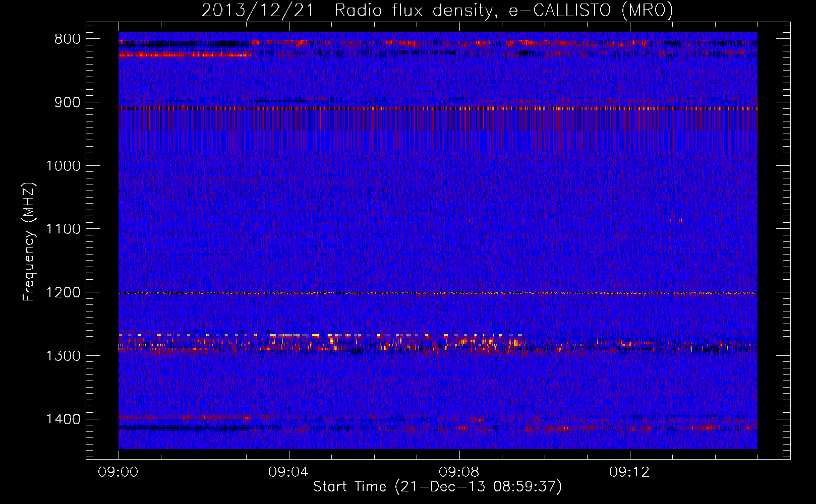Click the plot title "Radio flux density, e-CALLISTO (MRO)"

click(x=503, y=10)
